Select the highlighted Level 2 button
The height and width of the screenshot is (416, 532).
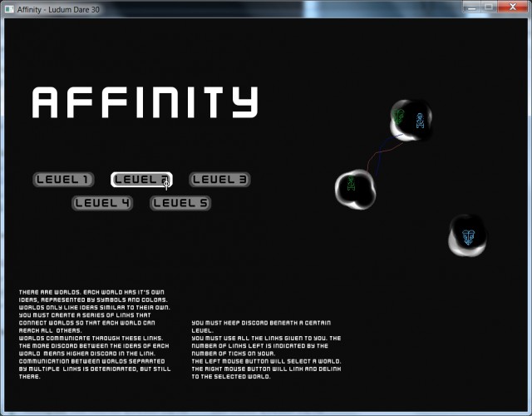(141, 180)
